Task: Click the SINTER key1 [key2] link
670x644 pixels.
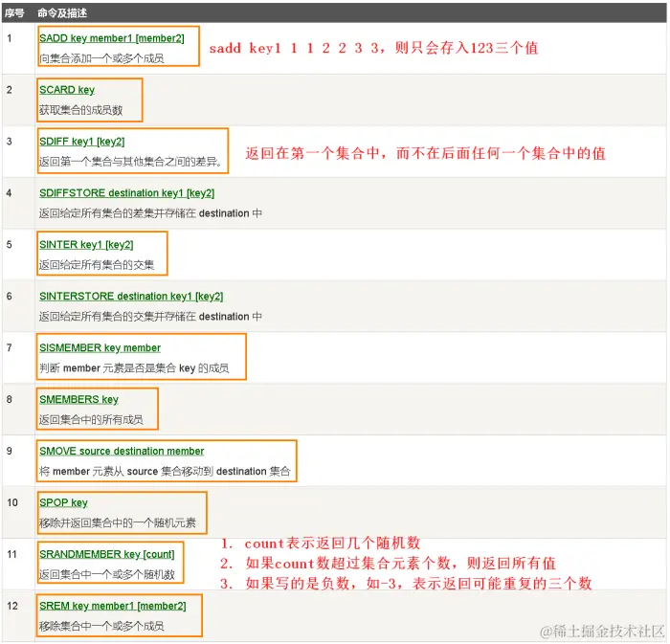Action: click(x=86, y=245)
